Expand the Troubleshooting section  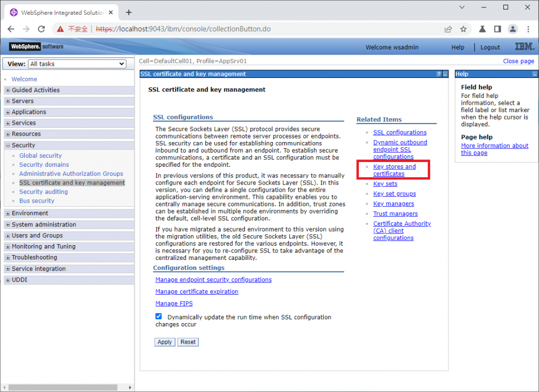[8, 258]
